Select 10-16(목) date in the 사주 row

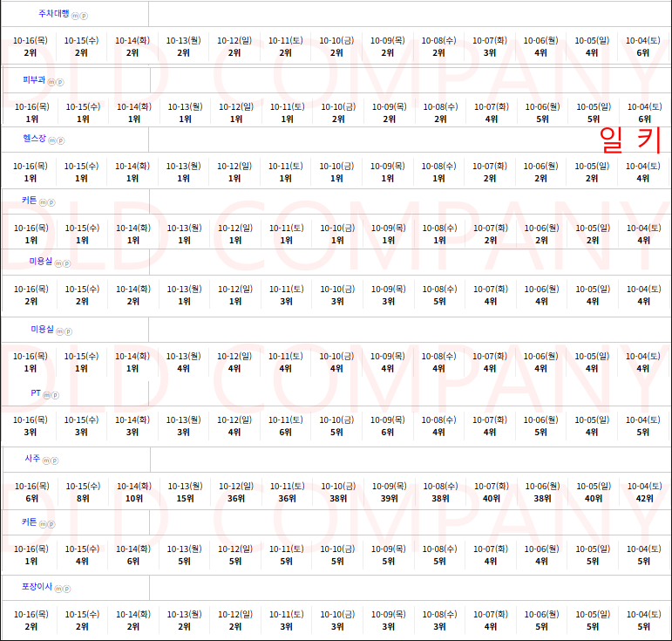click(32, 487)
